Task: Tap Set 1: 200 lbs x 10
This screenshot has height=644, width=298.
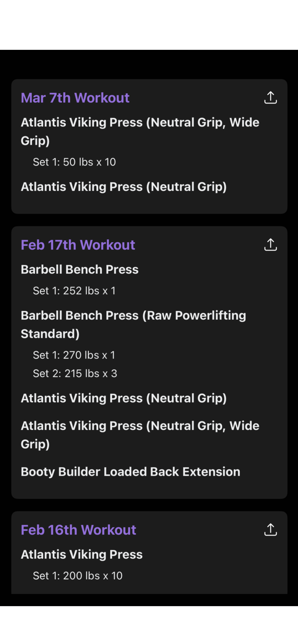Action: click(x=78, y=575)
